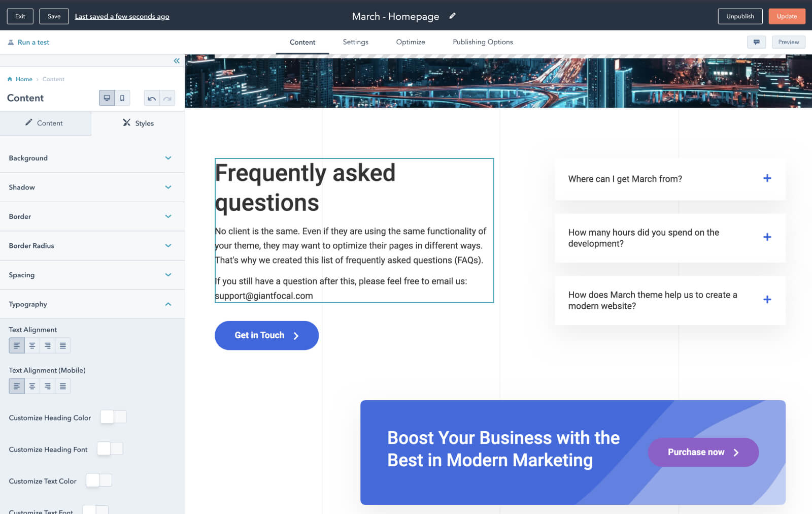Switch to sidebar Content tab with pencil
This screenshot has width=812, height=514.
(x=45, y=123)
